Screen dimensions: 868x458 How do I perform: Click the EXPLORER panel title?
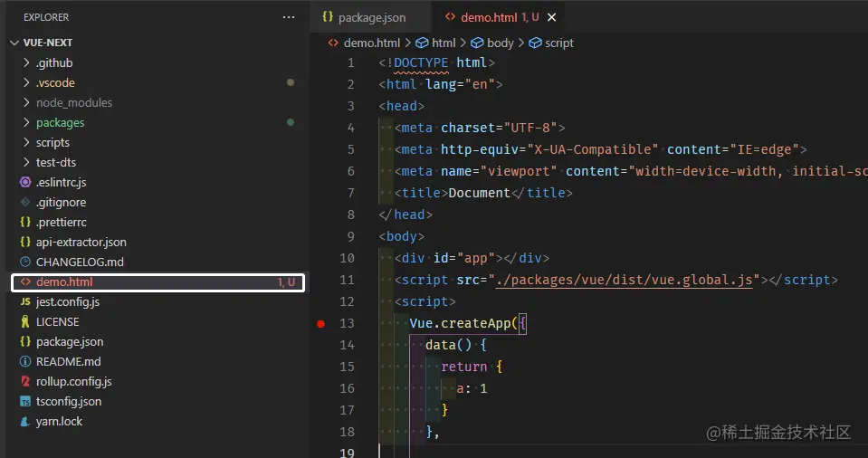click(46, 17)
